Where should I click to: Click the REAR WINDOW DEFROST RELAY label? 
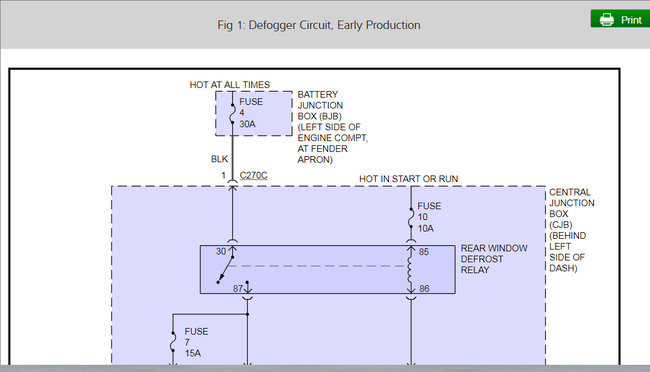pyautogui.click(x=494, y=259)
